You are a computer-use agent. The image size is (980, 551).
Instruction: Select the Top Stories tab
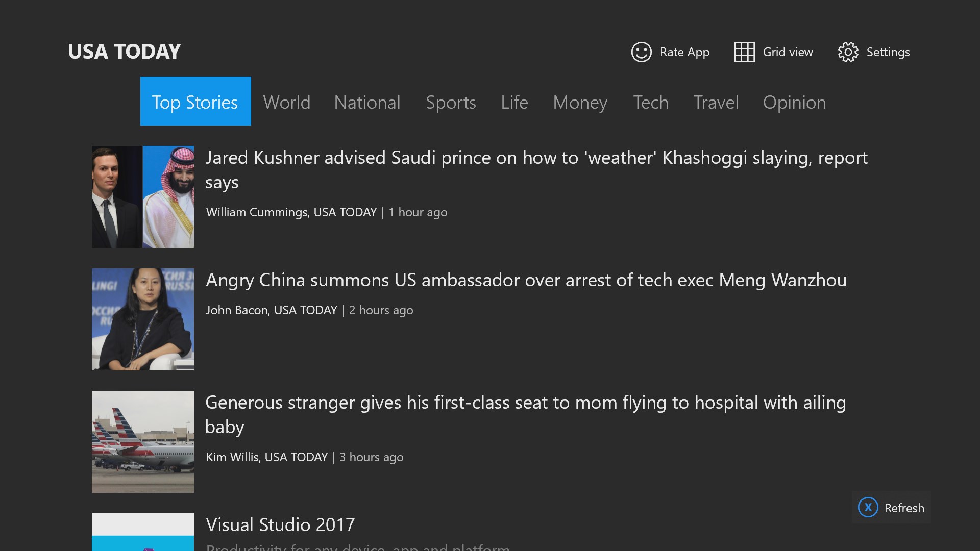[x=195, y=102]
